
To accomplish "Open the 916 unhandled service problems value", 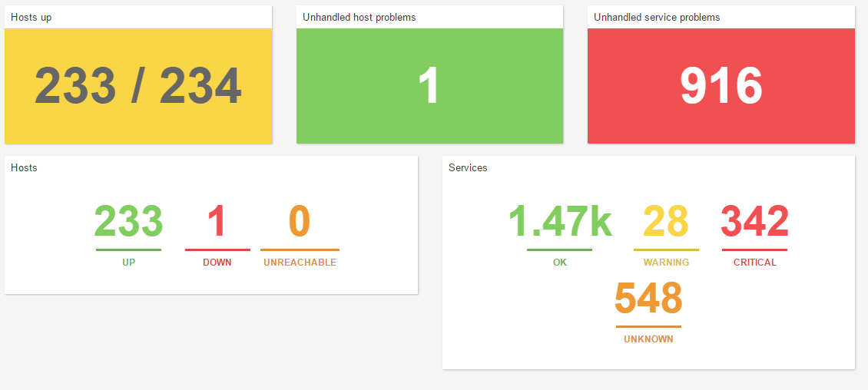I will click(721, 86).
